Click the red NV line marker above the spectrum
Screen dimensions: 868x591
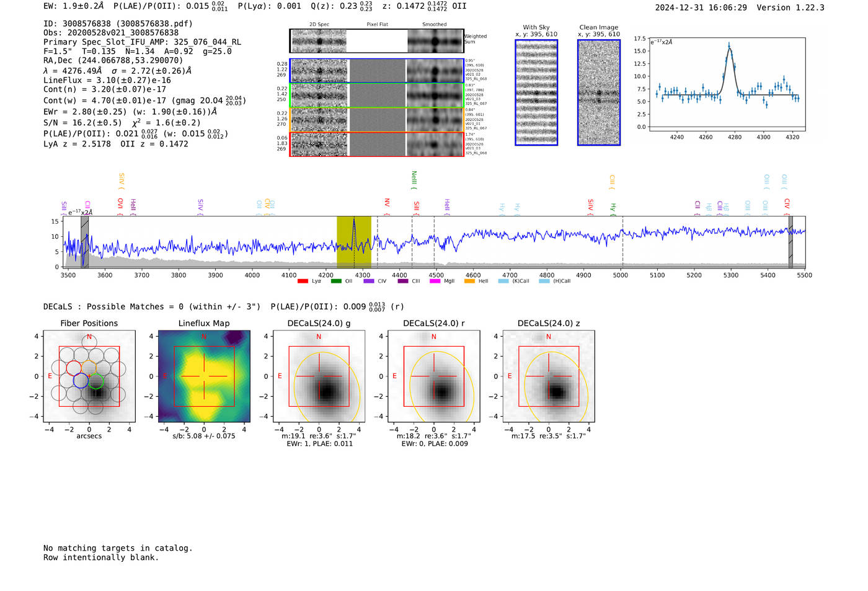click(387, 206)
